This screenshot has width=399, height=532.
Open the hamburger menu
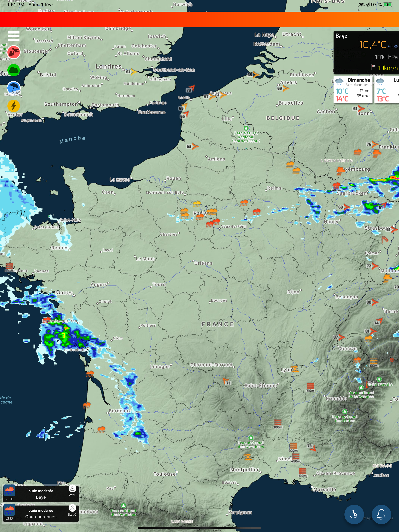click(x=13, y=36)
